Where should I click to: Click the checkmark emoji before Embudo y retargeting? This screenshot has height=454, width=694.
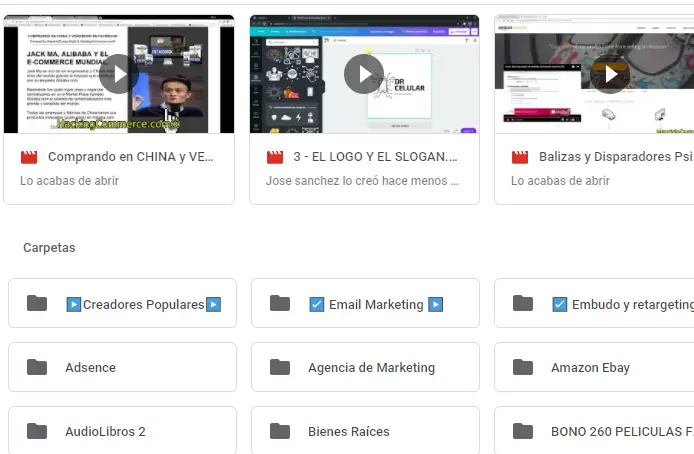(x=559, y=304)
